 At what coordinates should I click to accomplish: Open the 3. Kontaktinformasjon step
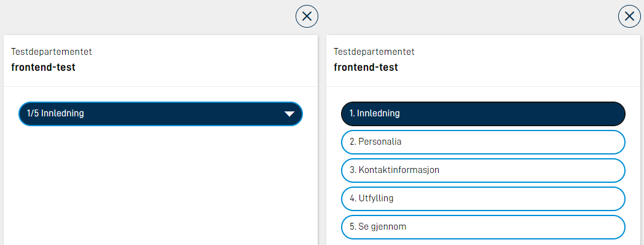point(483,170)
